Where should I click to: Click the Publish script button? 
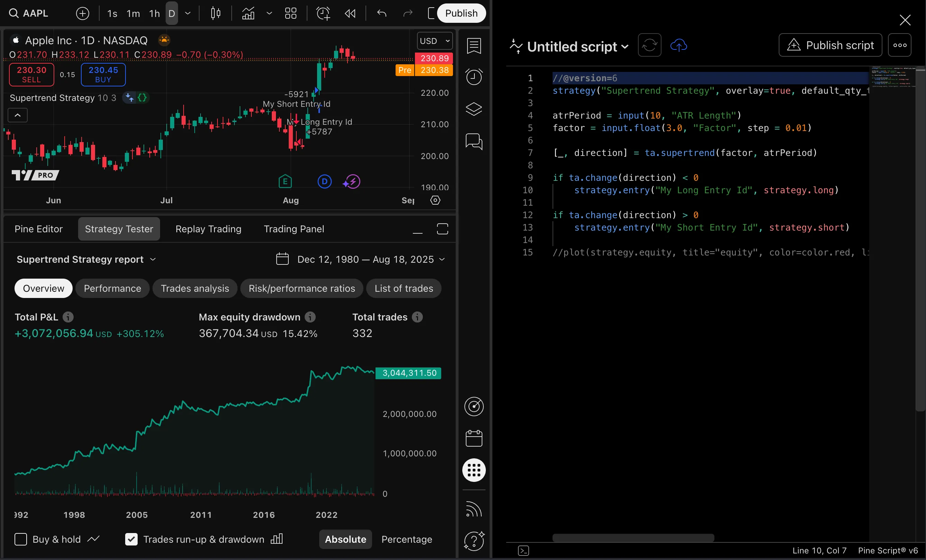pyautogui.click(x=830, y=45)
